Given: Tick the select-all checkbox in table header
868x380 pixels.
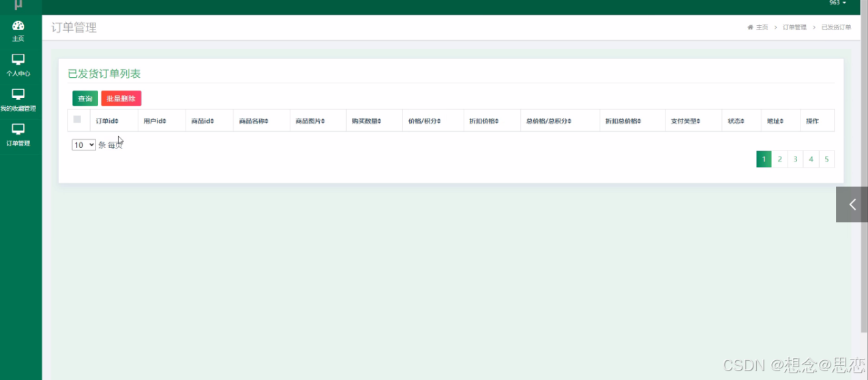Looking at the screenshot, I should coord(77,120).
